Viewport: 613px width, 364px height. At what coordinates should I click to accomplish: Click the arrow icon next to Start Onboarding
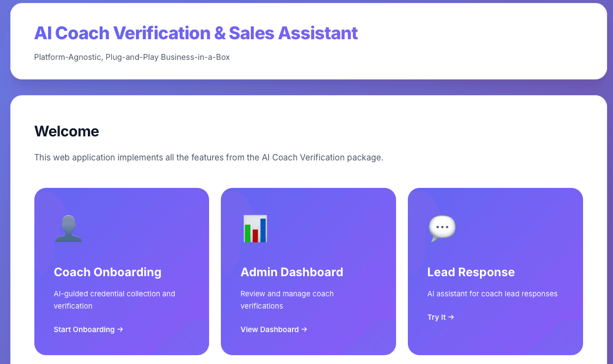(119, 329)
